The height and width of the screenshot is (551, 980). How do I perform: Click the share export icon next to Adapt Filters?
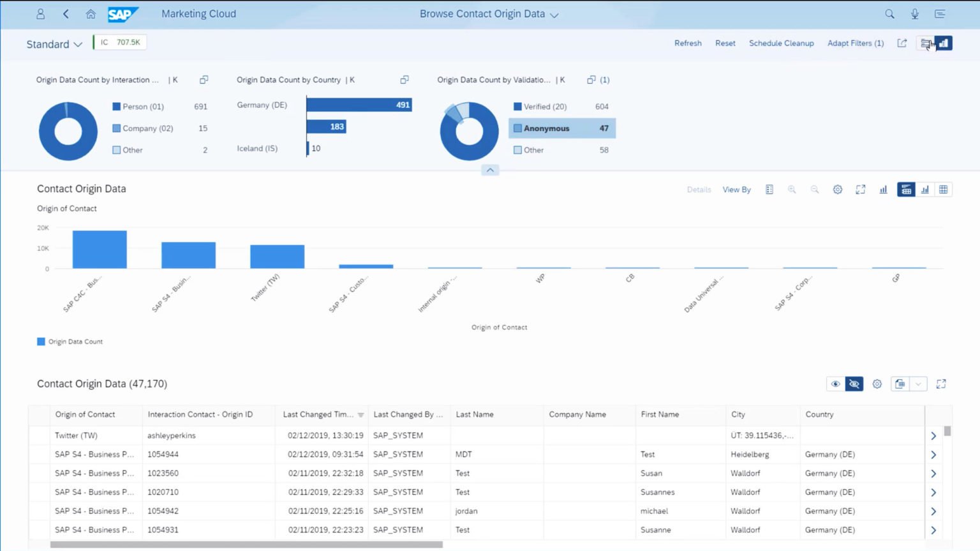pos(902,43)
